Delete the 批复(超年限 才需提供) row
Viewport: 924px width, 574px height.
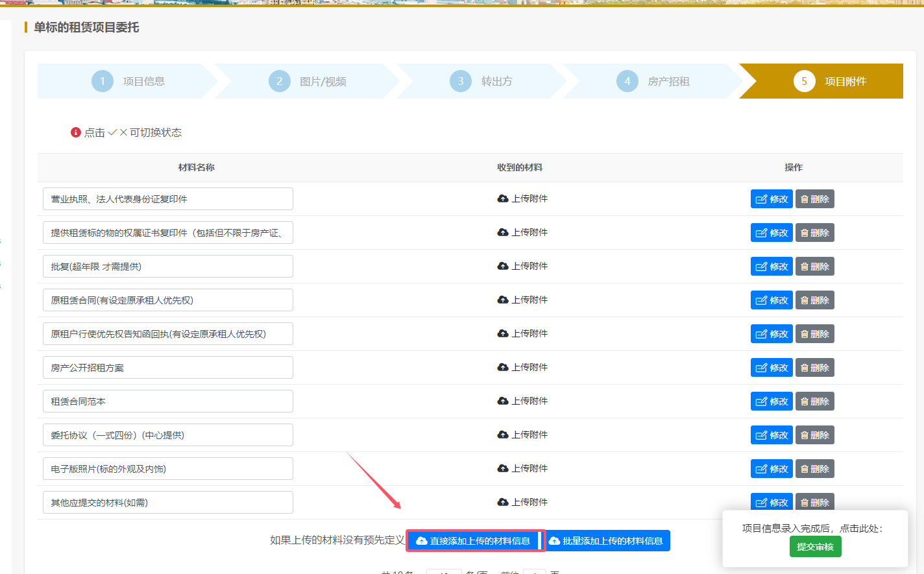(x=815, y=267)
